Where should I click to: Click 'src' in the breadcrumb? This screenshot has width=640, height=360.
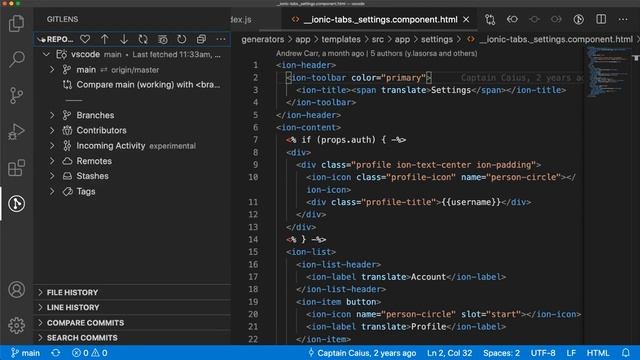point(378,40)
